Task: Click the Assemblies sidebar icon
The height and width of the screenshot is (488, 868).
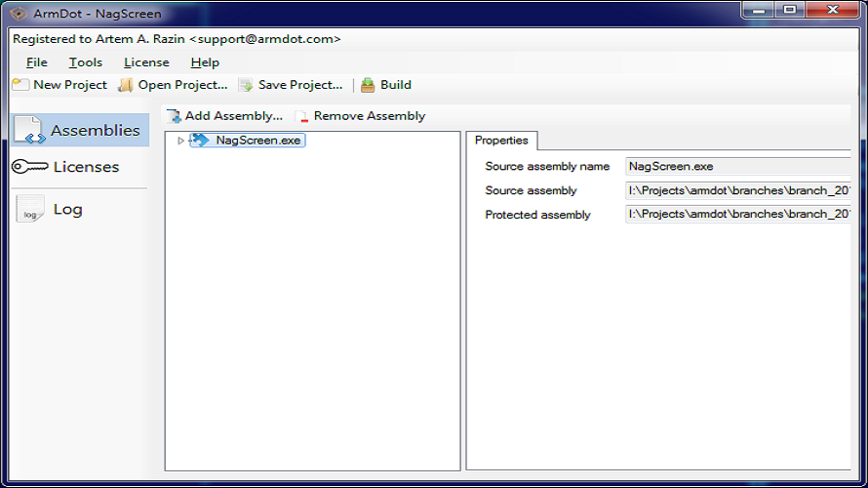Action: tap(29, 130)
